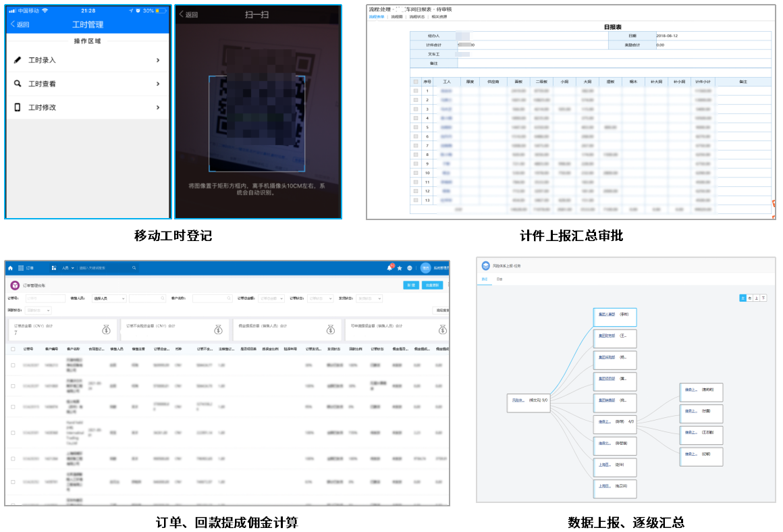The width and height of the screenshot is (783, 532).
Task: Open the 发货状态 filter dropdown
Action: pyautogui.click(x=369, y=298)
